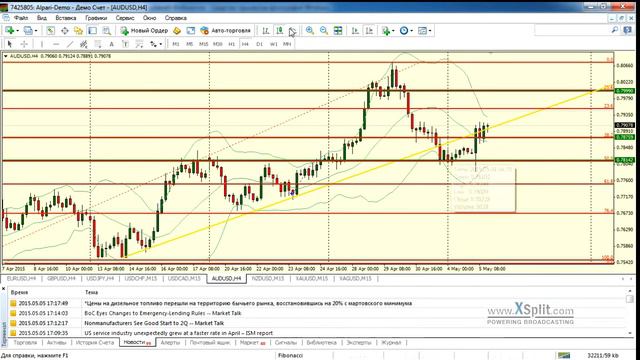Select the crosshair tool
640x360 pixels.
point(24,44)
